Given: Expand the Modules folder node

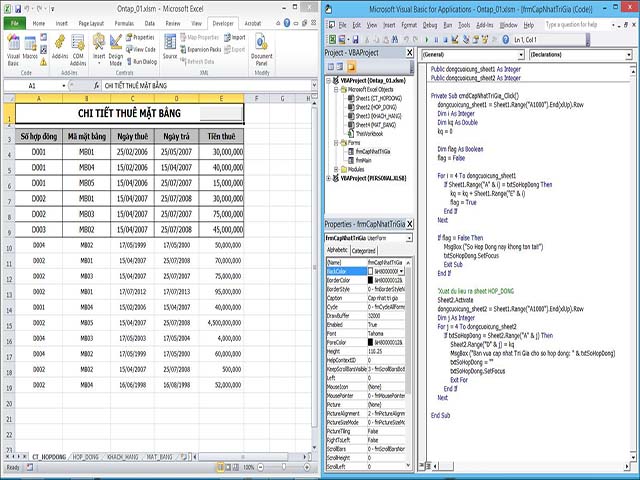Looking at the screenshot, I should coord(336,169).
